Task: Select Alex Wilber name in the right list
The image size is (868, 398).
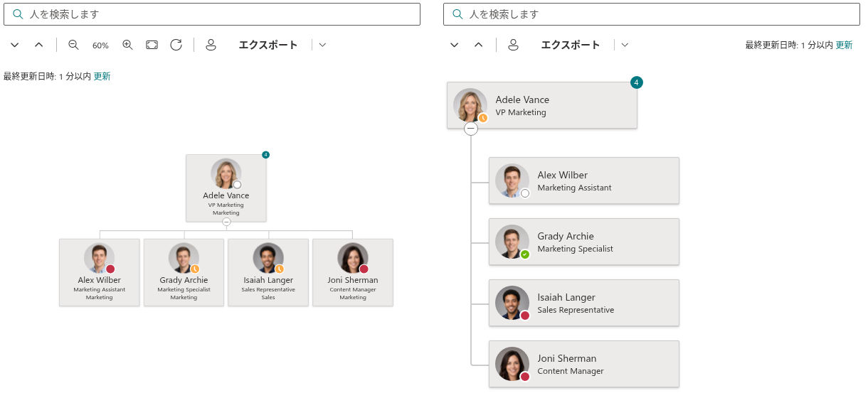Action: point(563,175)
